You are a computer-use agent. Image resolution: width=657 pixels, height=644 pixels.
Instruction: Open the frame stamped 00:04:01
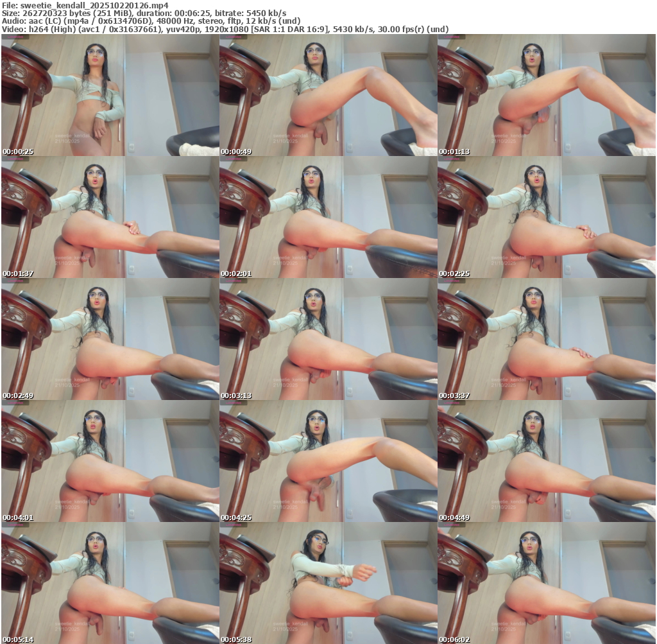110,461
